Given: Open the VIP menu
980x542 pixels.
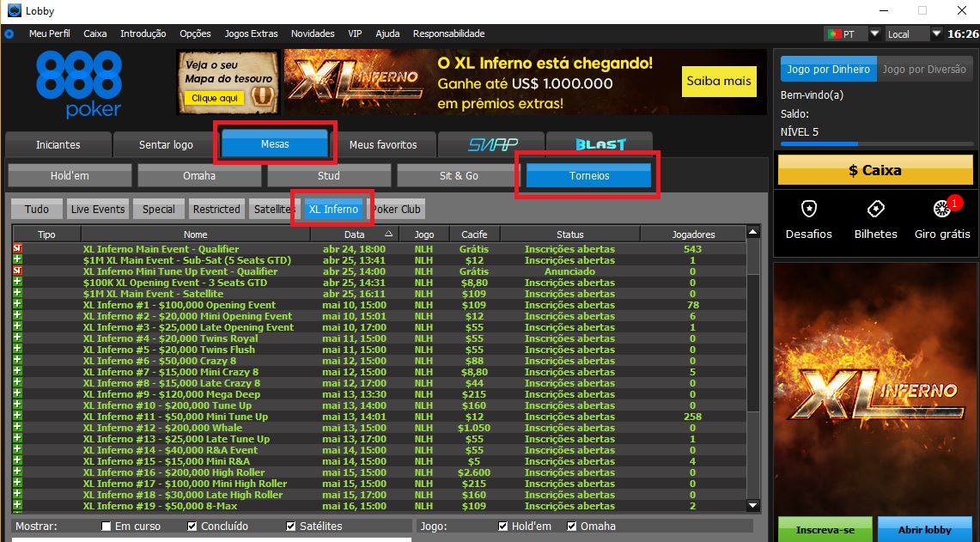Looking at the screenshot, I should [355, 33].
